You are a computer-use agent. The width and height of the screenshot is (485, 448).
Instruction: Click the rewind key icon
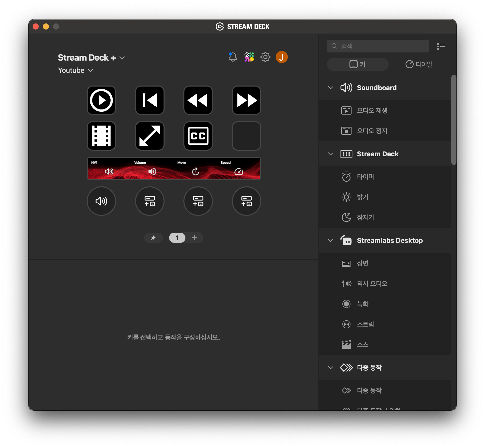point(198,100)
